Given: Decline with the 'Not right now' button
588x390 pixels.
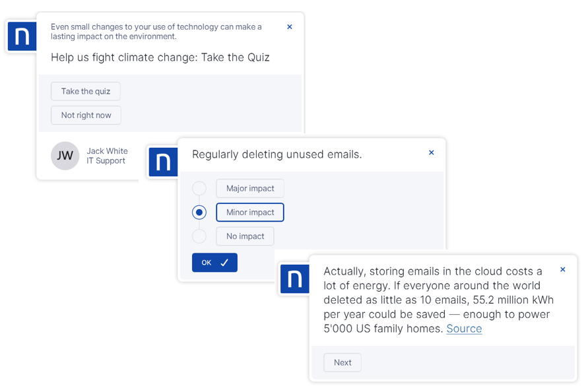Looking at the screenshot, I should (x=86, y=115).
